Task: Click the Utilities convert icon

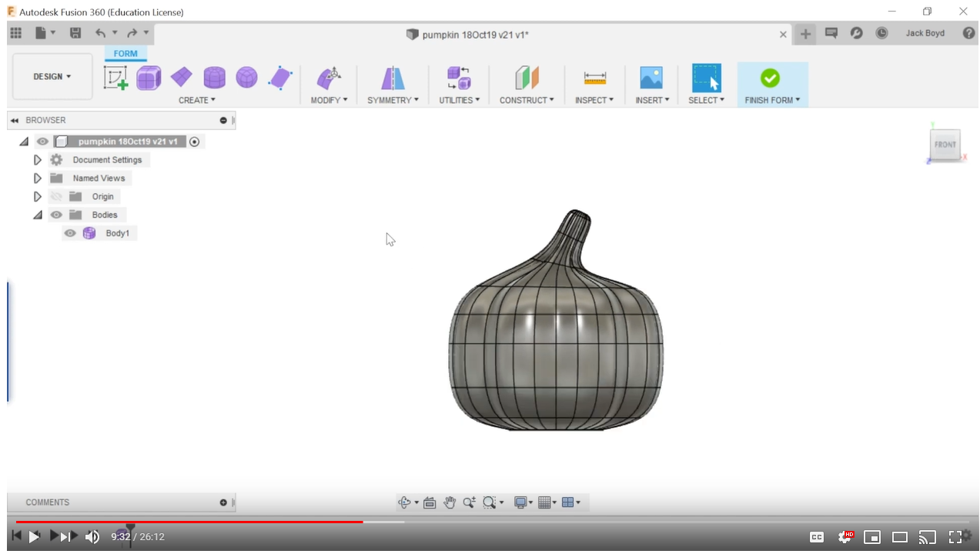Action: pos(459,78)
